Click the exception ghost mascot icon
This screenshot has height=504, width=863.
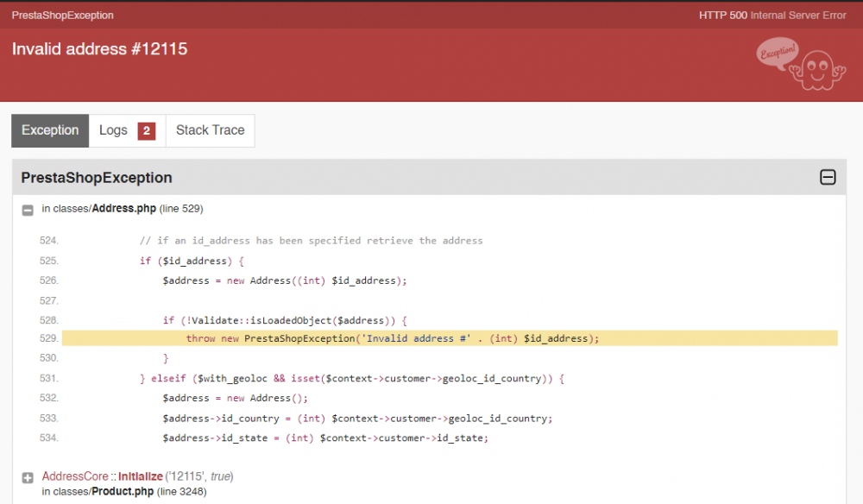click(801, 64)
